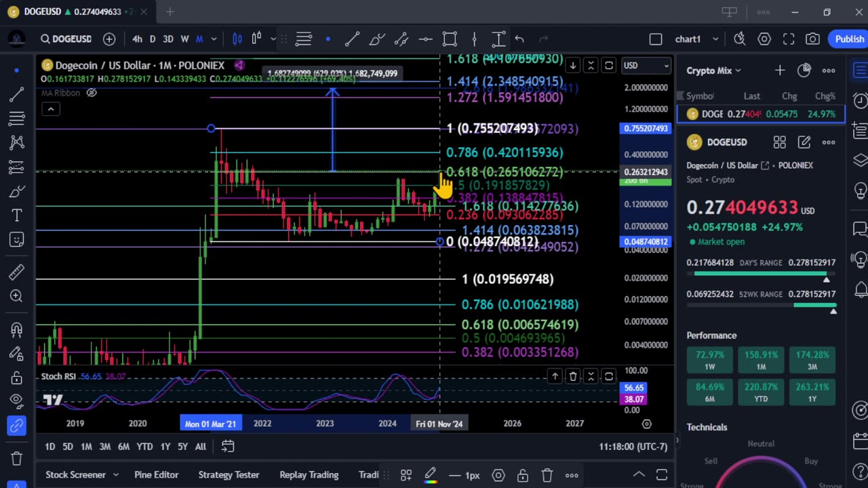
Task: Expand the Crypto Mix watchlist dropdown
Action: coord(713,70)
